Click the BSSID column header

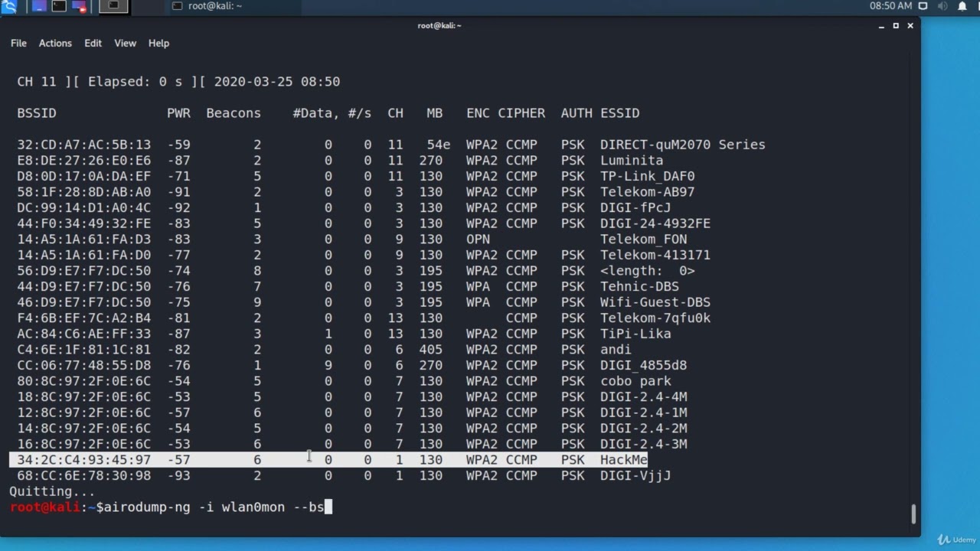pyautogui.click(x=37, y=113)
